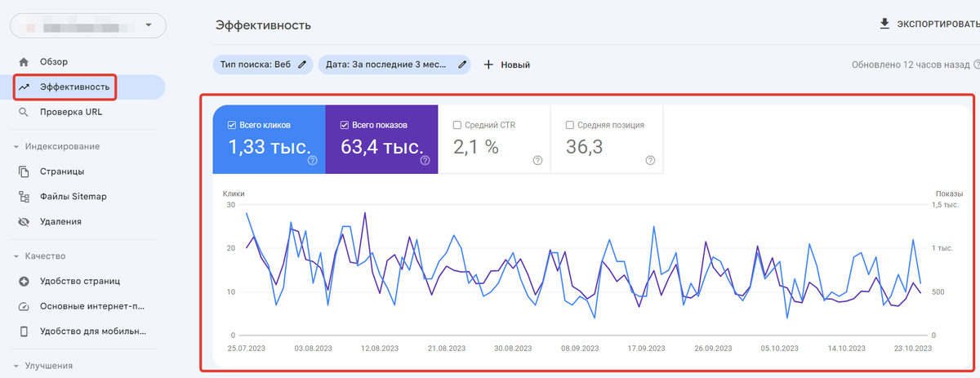Open help icon on Всего кликов card

point(312,161)
